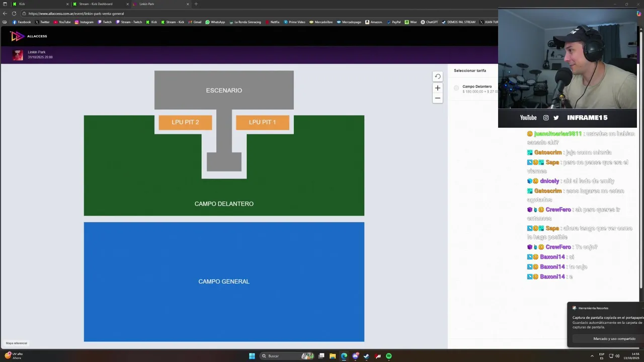This screenshot has height=362, width=644.
Task: Open the Wise bookmark
Action: click(x=411, y=22)
